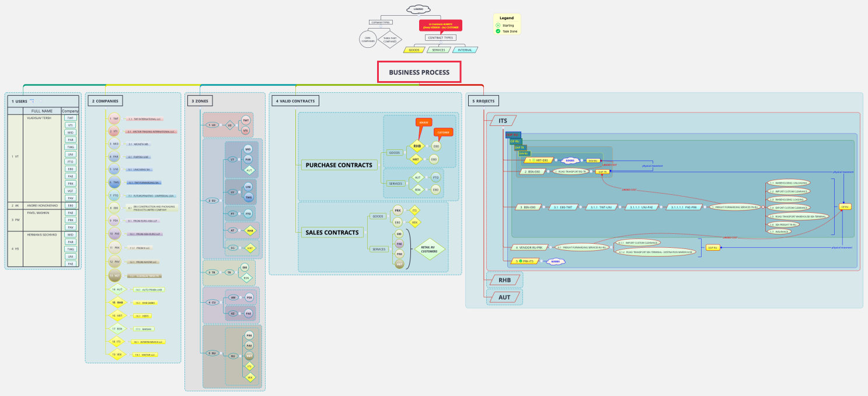Click the DDP RU label at top of ITS project
The image size is (868, 396).
tap(513, 135)
